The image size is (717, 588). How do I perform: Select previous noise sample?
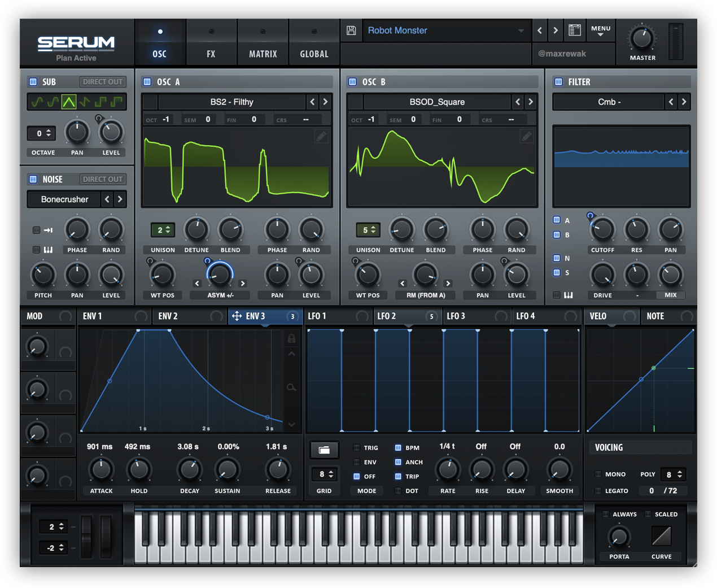pos(107,199)
